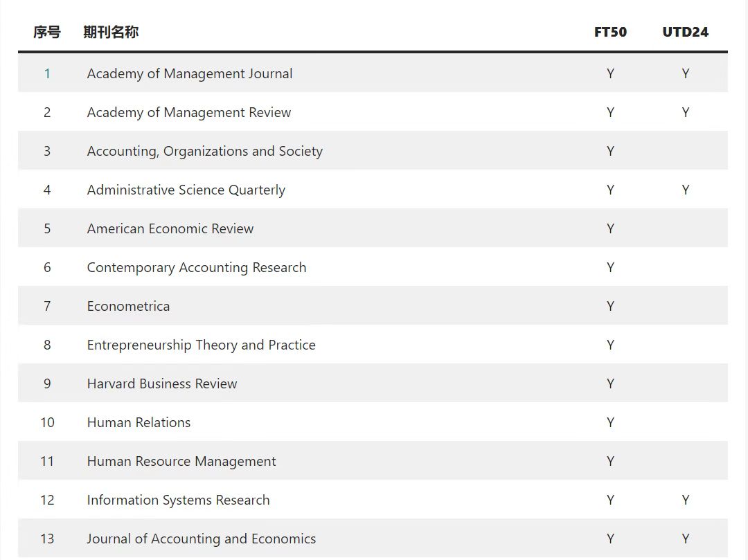Click the 序号 column header
This screenshot has height=560, width=748.
[x=47, y=32]
